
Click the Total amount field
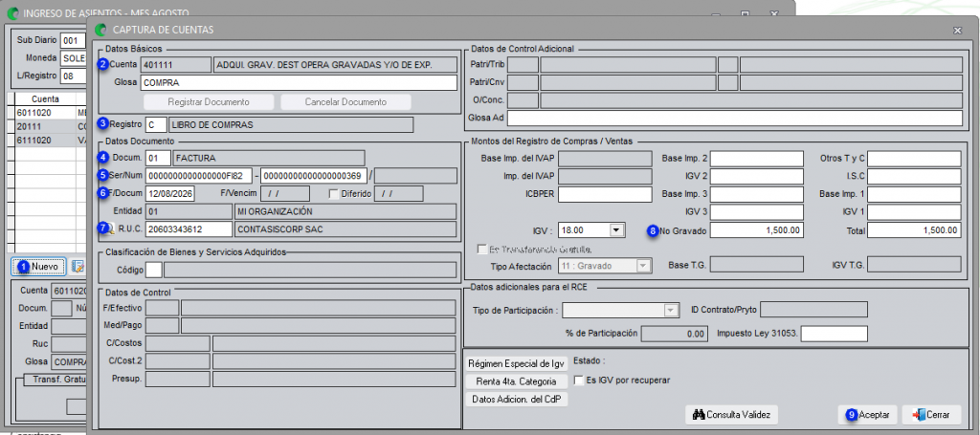pyautogui.click(x=914, y=230)
